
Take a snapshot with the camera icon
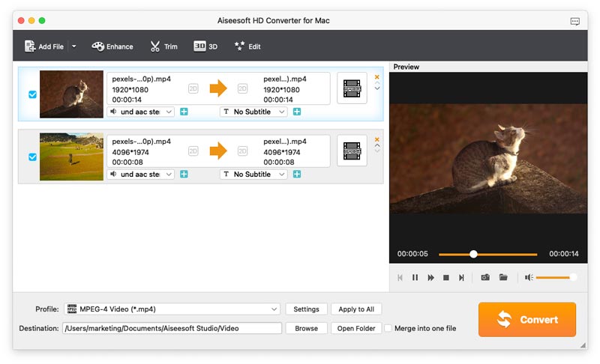pyautogui.click(x=485, y=277)
